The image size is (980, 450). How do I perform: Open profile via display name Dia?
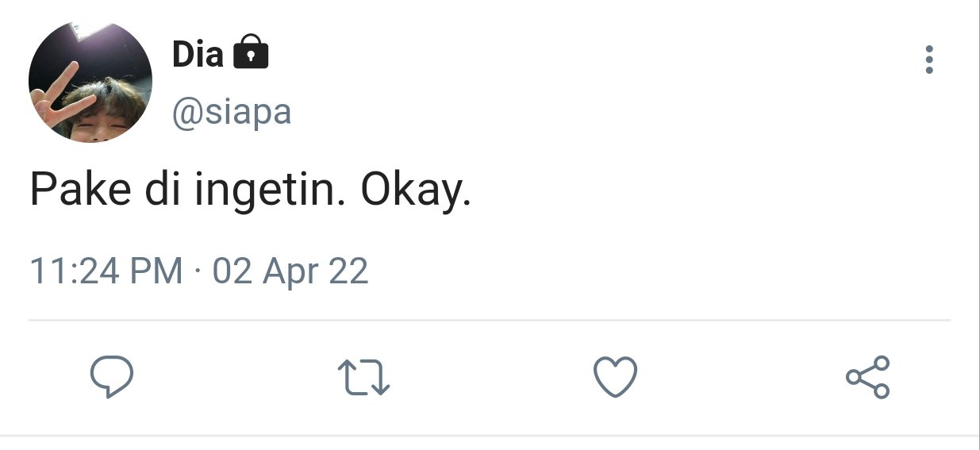[198, 54]
